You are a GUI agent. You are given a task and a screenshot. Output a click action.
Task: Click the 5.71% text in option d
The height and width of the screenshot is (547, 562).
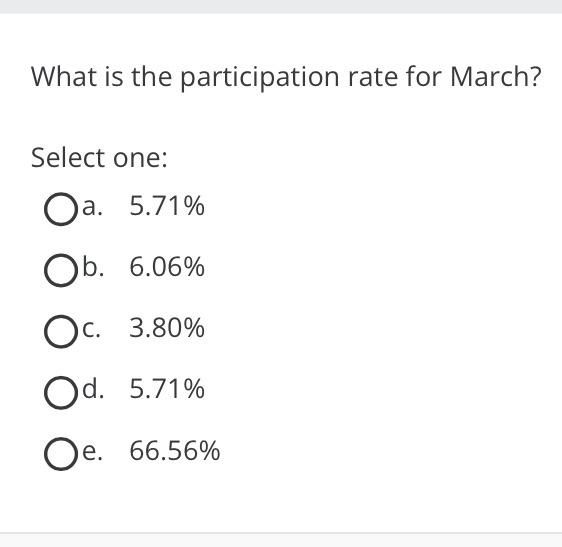(167, 389)
